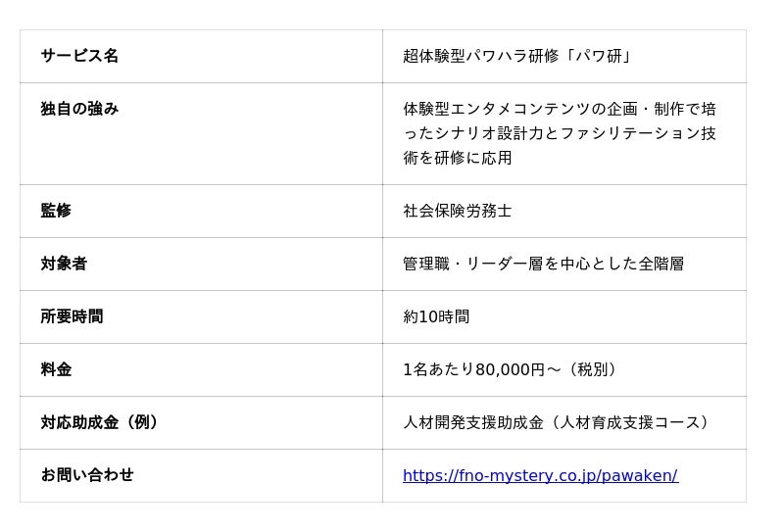Click the 対応助成金（例） label cell

(100, 422)
